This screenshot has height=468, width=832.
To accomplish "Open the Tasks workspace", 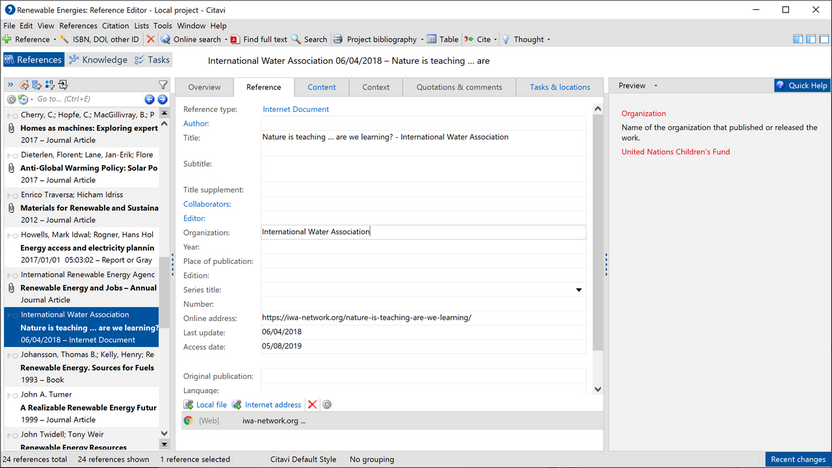I will [153, 59].
